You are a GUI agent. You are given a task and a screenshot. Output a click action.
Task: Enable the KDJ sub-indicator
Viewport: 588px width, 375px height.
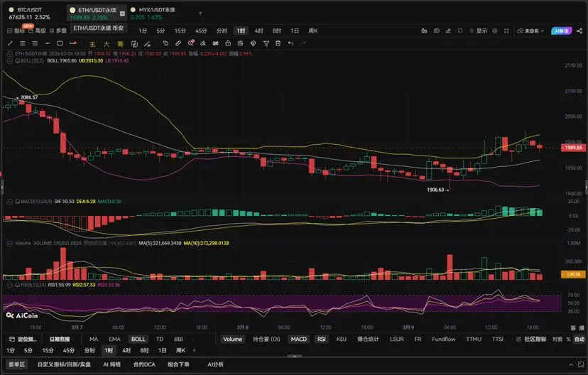(x=342, y=339)
